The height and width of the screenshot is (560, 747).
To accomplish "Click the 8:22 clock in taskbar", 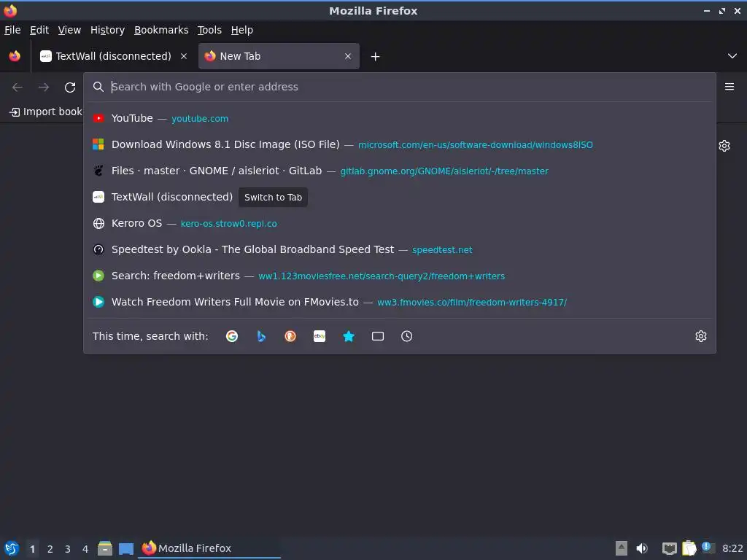I will coord(732,548).
